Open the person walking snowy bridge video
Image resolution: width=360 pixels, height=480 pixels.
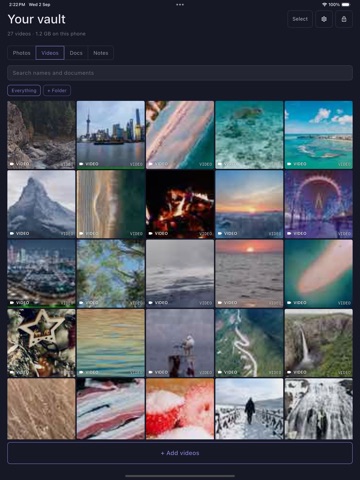(249, 409)
